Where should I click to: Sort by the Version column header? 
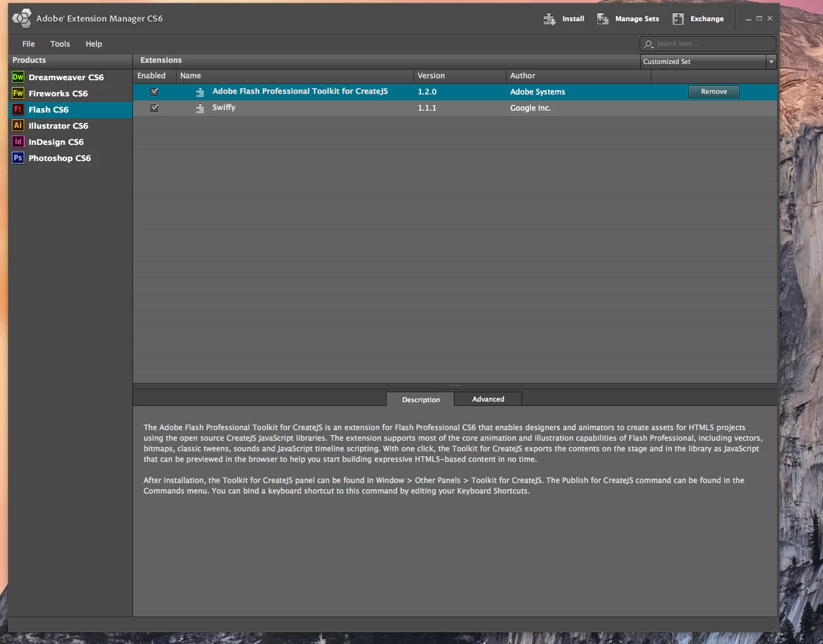click(460, 76)
